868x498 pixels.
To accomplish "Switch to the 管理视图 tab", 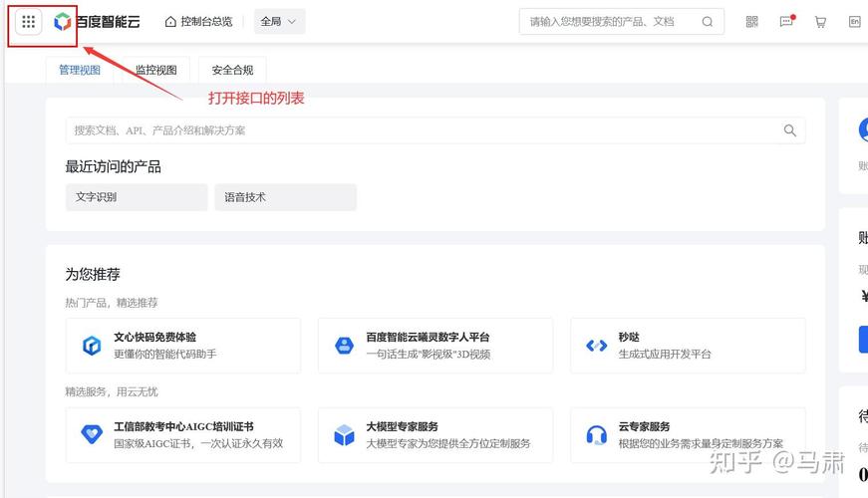I will pyautogui.click(x=80, y=71).
